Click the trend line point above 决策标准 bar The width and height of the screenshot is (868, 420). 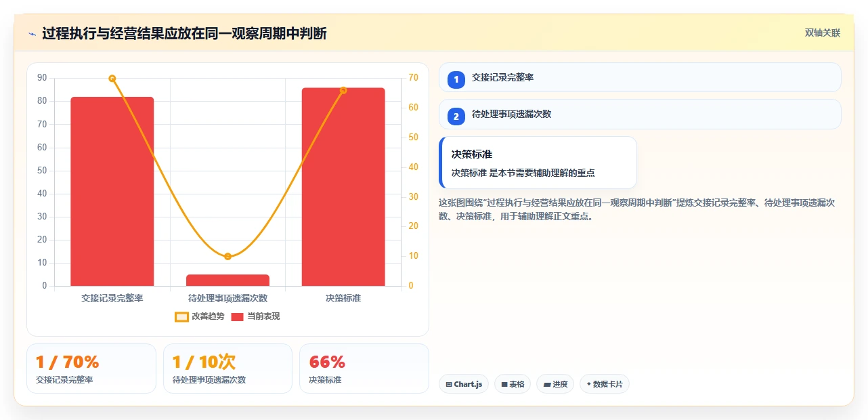pos(343,90)
